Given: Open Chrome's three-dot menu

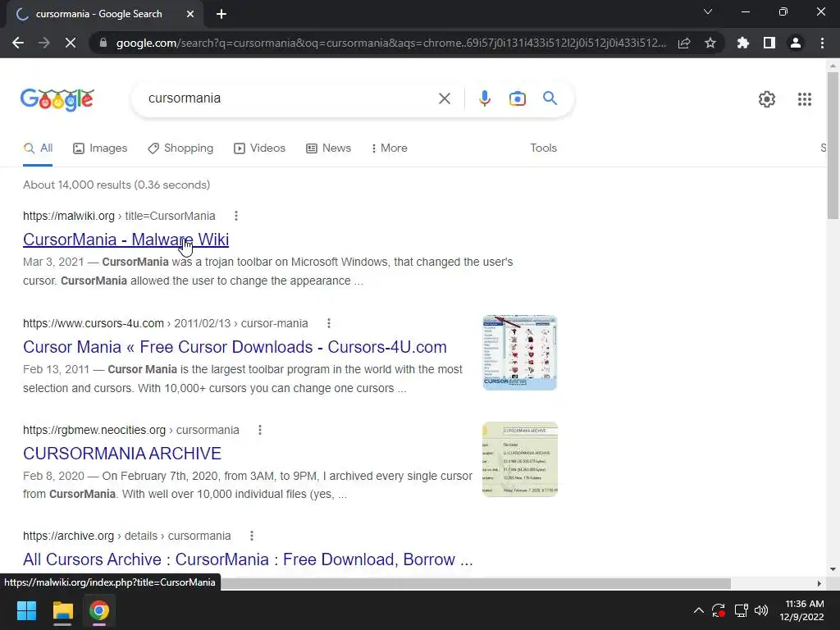Looking at the screenshot, I should tap(822, 43).
